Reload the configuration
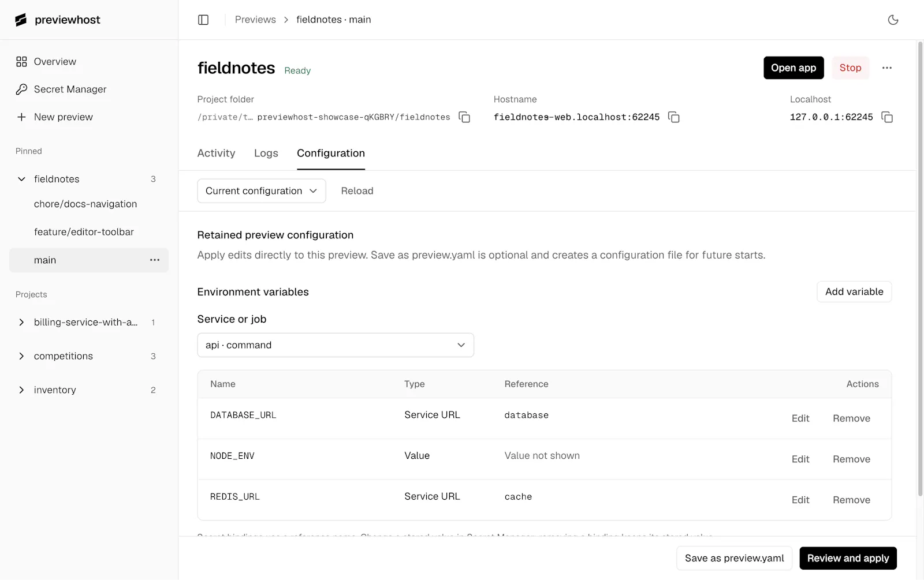924x580 pixels. (x=357, y=191)
